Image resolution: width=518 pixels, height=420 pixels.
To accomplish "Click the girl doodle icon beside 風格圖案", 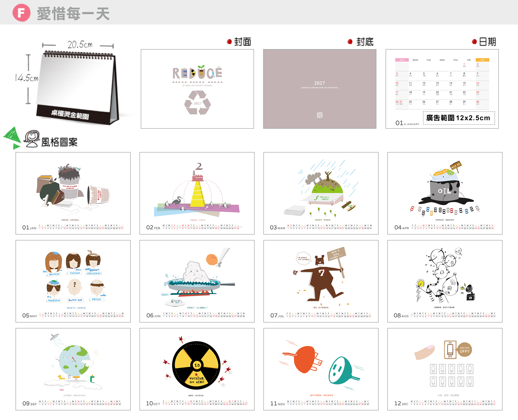I will point(31,138).
